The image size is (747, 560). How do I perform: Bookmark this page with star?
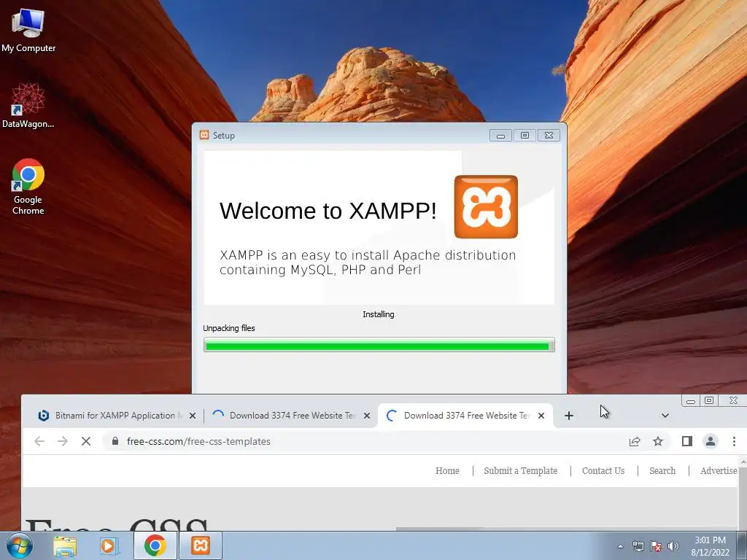point(658,441)
